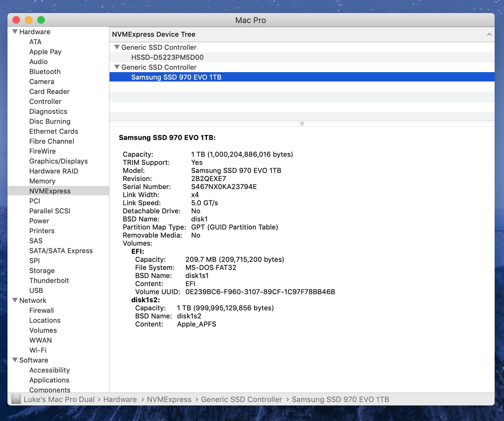Collapse the Software section triangle

15,360
